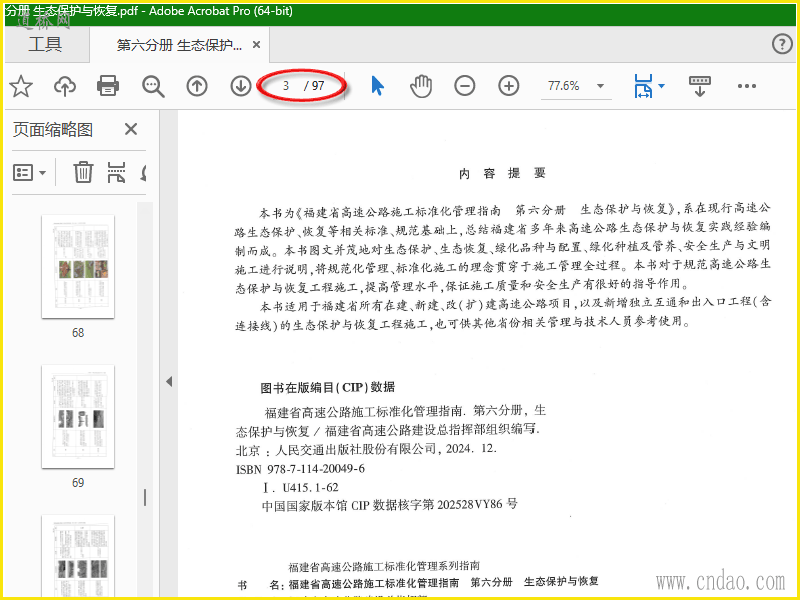800x600 pixels.
Task: Click the page label 68 text
Action: point(78,333)
